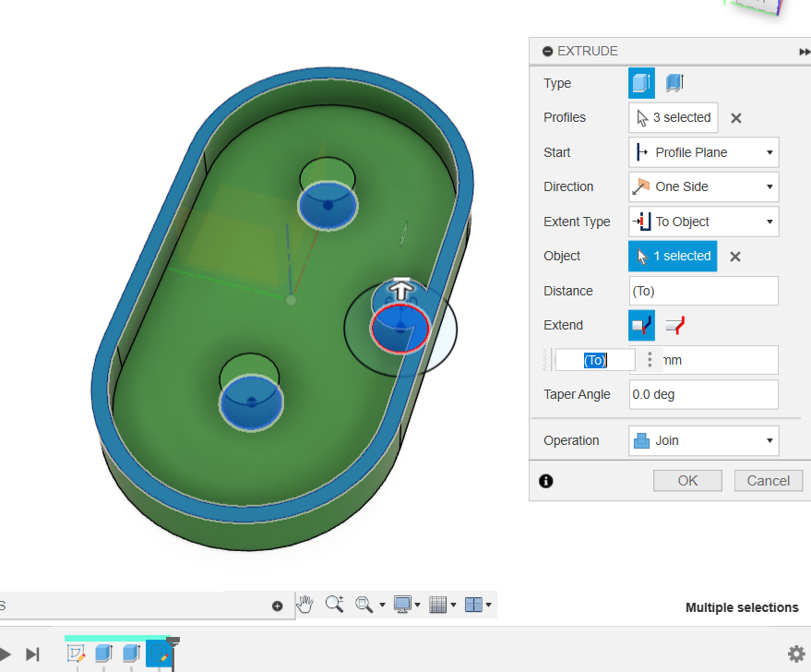Click the info icon in Extrude dialog

click(x=546, y=481)
